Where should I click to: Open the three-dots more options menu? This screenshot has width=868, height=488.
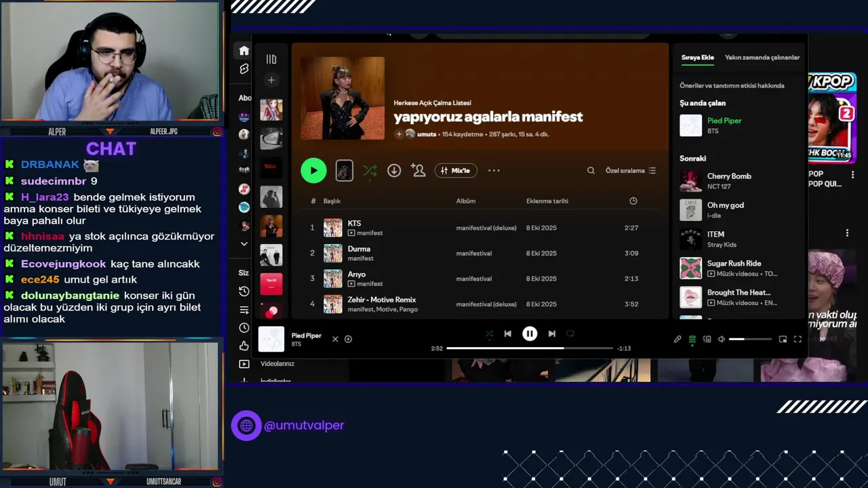click(x=494, y=171)
